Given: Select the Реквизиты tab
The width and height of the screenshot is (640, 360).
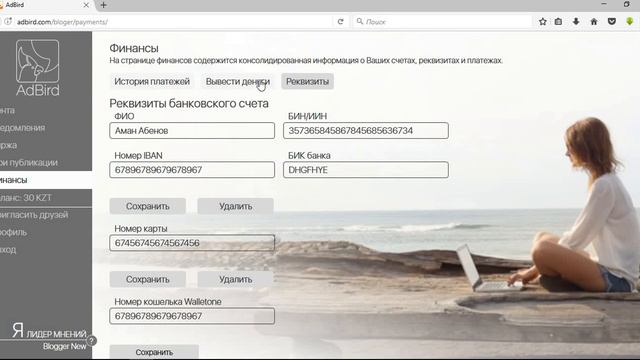Looking at the screenshot, I should click(307, 81).
